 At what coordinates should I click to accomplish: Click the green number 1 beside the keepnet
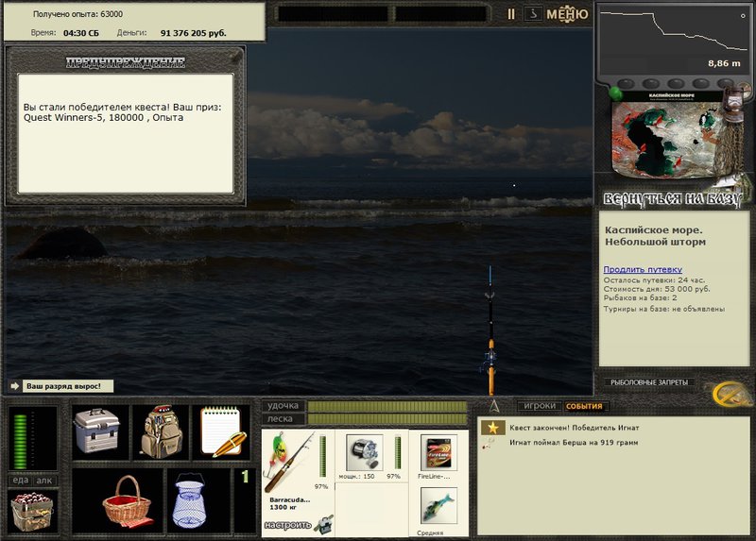click(245, 477)
